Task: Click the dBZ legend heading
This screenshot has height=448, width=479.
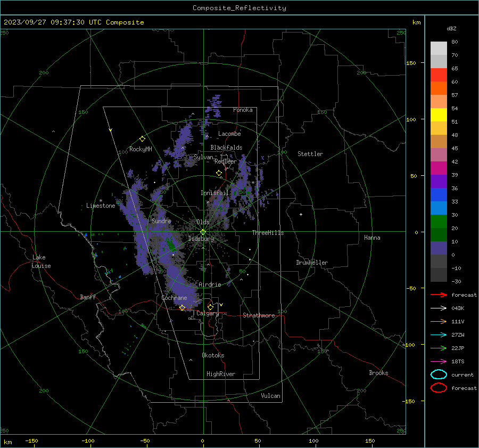Action: (x=451, y=28)
